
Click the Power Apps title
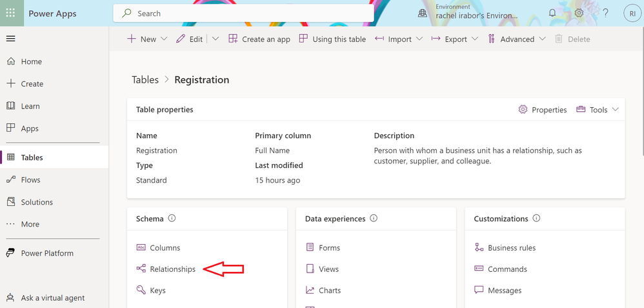tap(52, 14)
